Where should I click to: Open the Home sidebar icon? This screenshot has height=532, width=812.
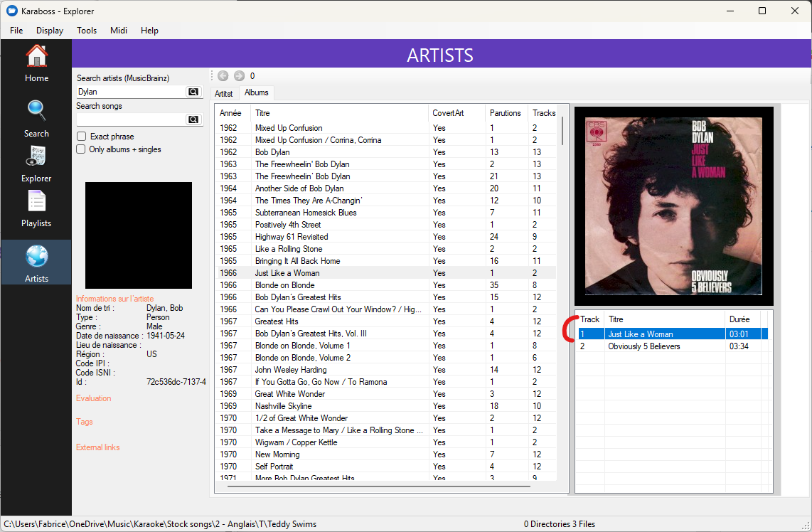pyautogui.click(x=36, y=56)
